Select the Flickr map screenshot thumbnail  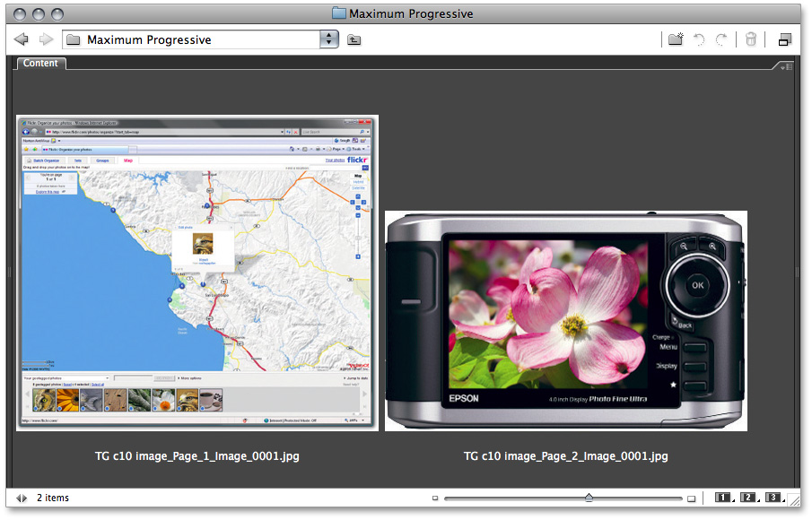(x=197, y=273)
